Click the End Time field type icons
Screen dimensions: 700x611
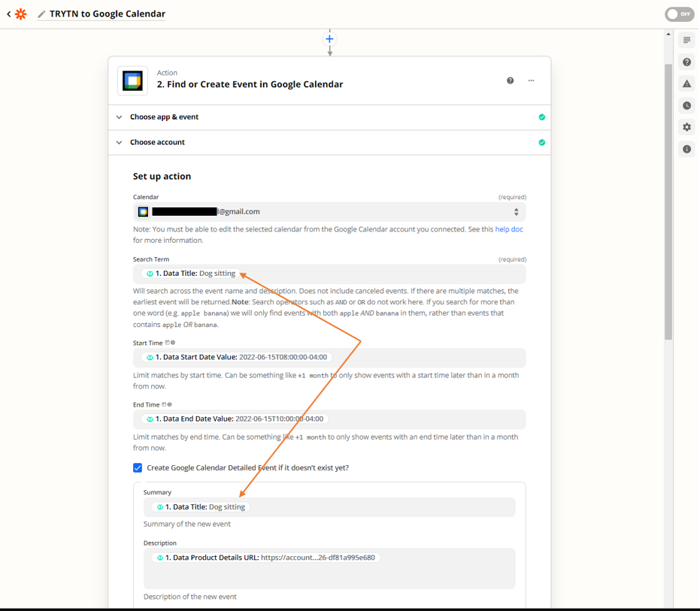pyautogui.click(x=166, y=404)
